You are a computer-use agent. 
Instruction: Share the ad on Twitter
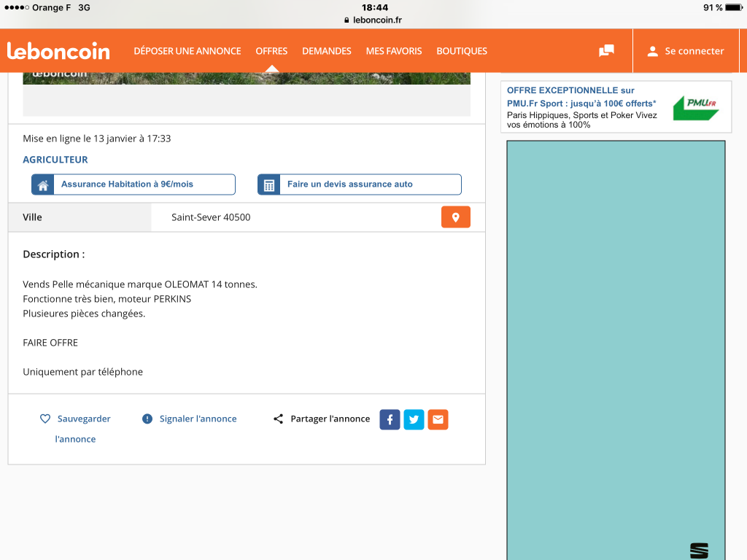414,419
